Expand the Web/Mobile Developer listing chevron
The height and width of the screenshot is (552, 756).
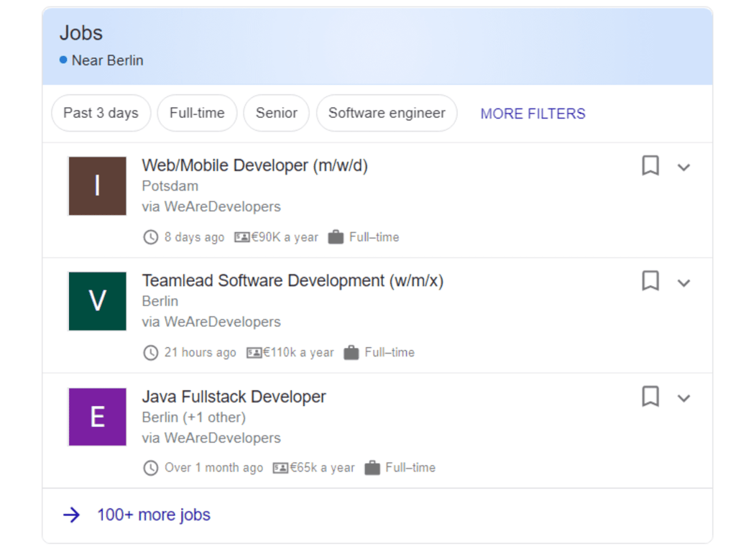click(683, 167)
